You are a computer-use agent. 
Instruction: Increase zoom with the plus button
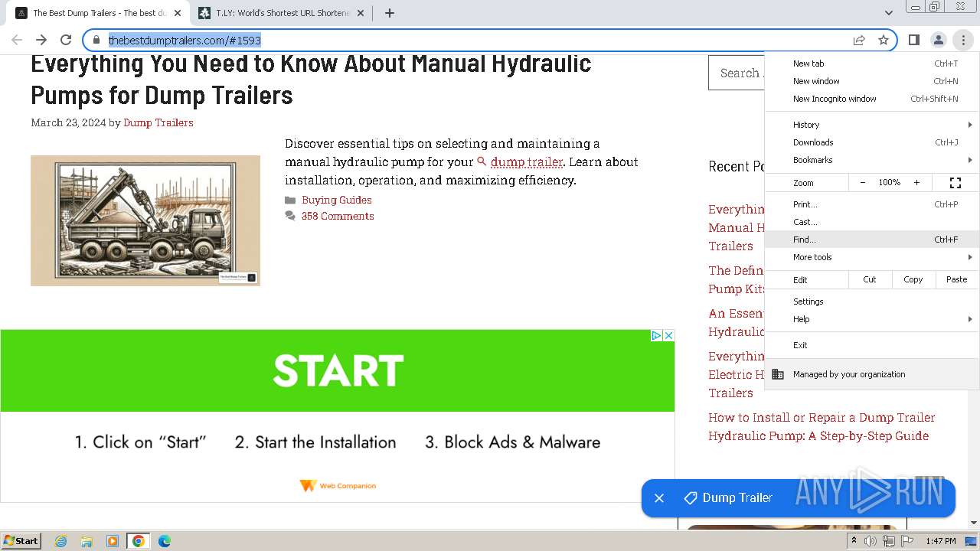[916, 183]
